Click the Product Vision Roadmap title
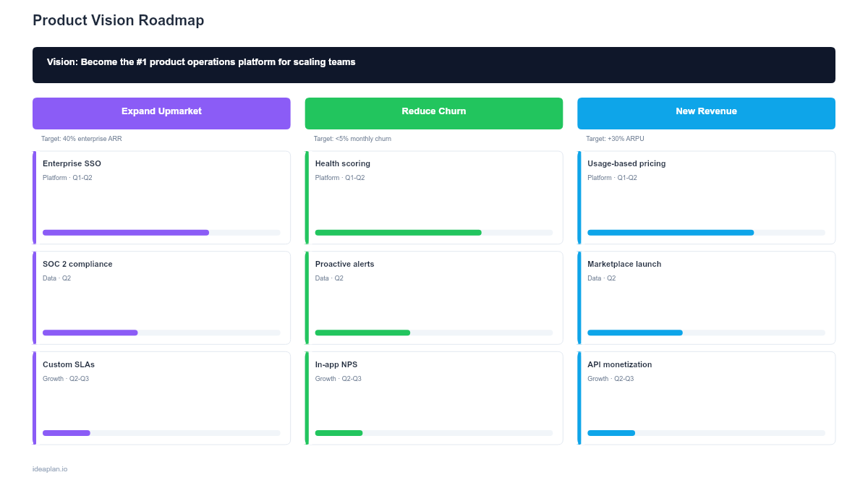Image resolution: width=868 pixels, height=488 pixels. click(118, 20)
